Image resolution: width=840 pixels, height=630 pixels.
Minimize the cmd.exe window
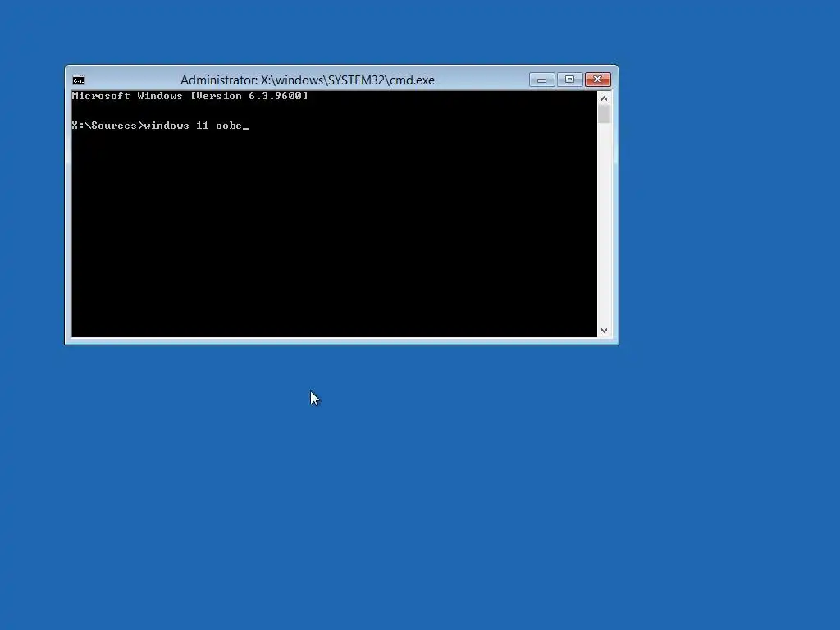(x=542, y=80)
